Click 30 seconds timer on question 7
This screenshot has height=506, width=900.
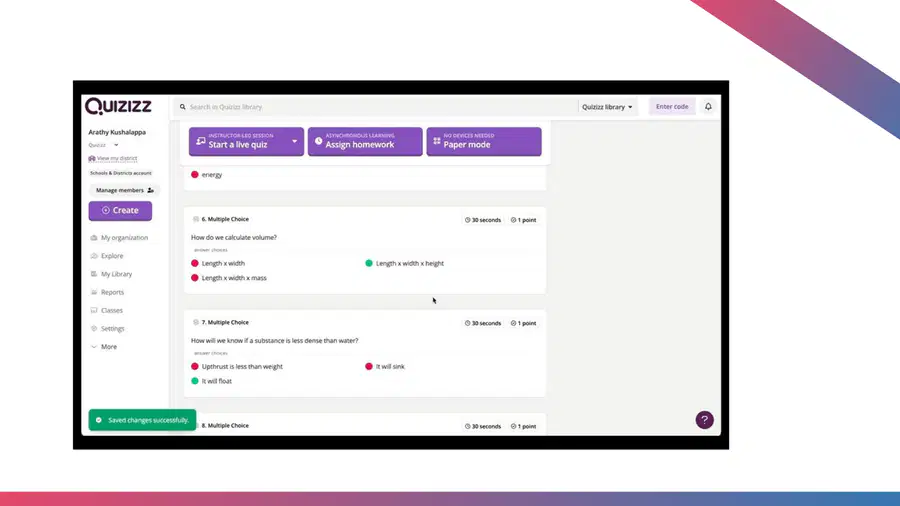[x=483, y=324]
